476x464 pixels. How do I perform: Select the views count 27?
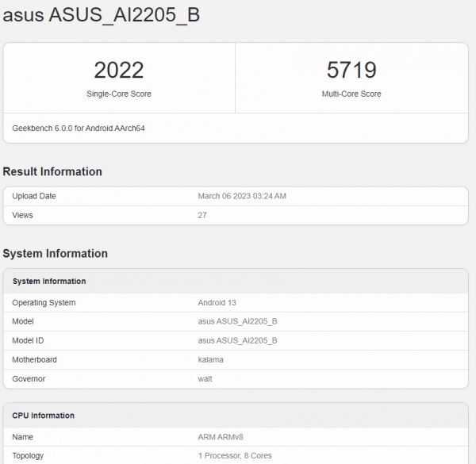[202, 215]
